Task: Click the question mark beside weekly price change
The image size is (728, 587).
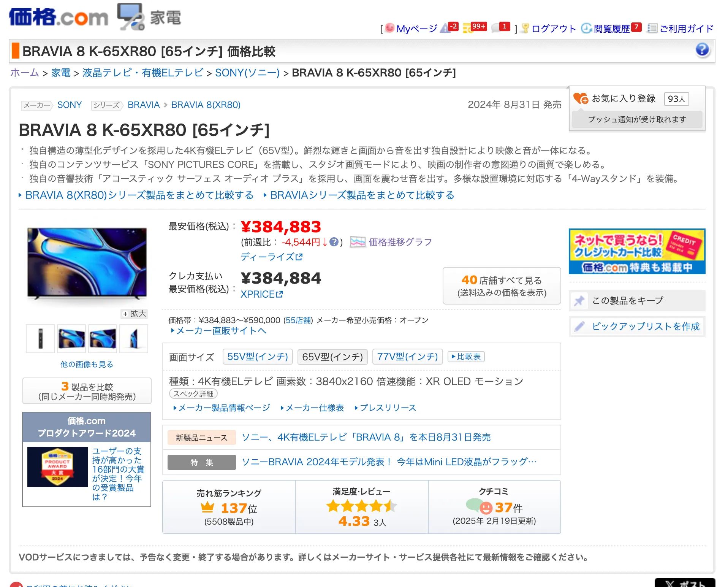Action: click(334, 242)
